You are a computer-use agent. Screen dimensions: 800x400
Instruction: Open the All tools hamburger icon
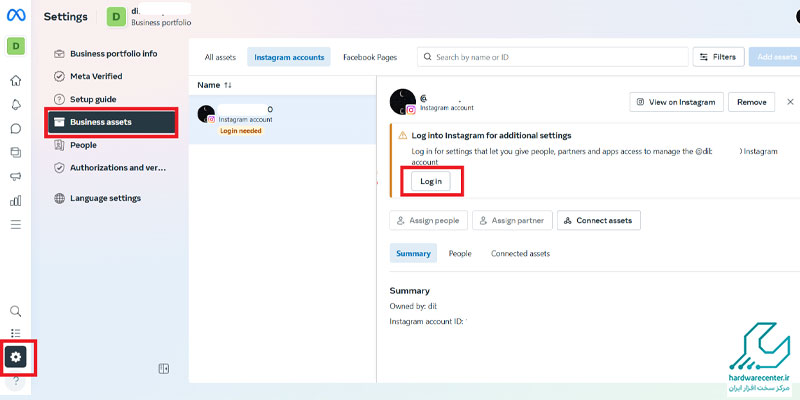(16, 224)
